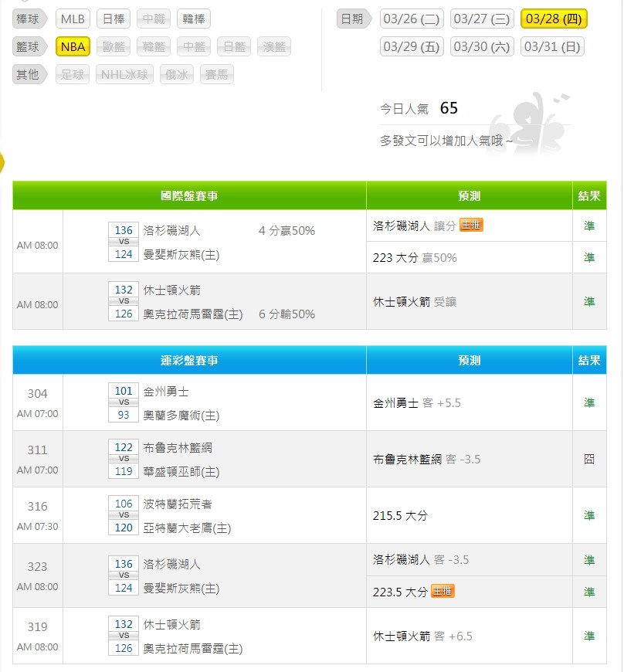624x672 pixels.
Task: Select the 俄冰 filter
Action: tap(177, 75)
